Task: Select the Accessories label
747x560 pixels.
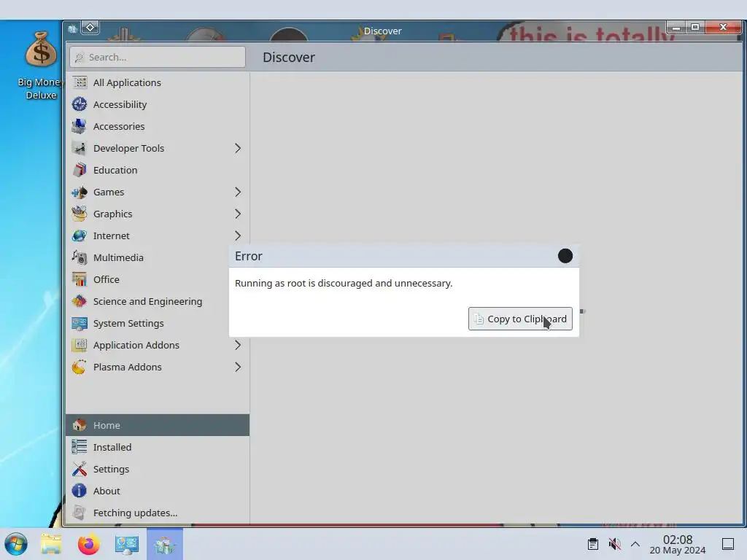Action: pos(119,126)
